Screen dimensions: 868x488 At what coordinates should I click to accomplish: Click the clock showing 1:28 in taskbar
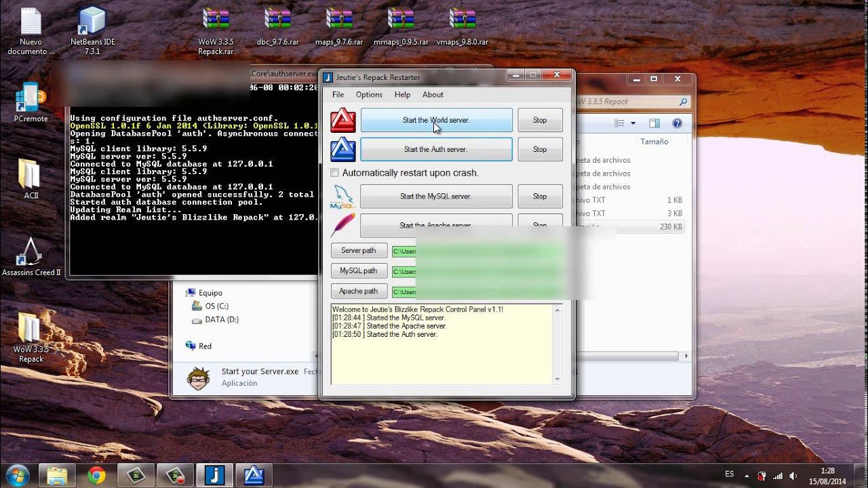pos(827,470)
